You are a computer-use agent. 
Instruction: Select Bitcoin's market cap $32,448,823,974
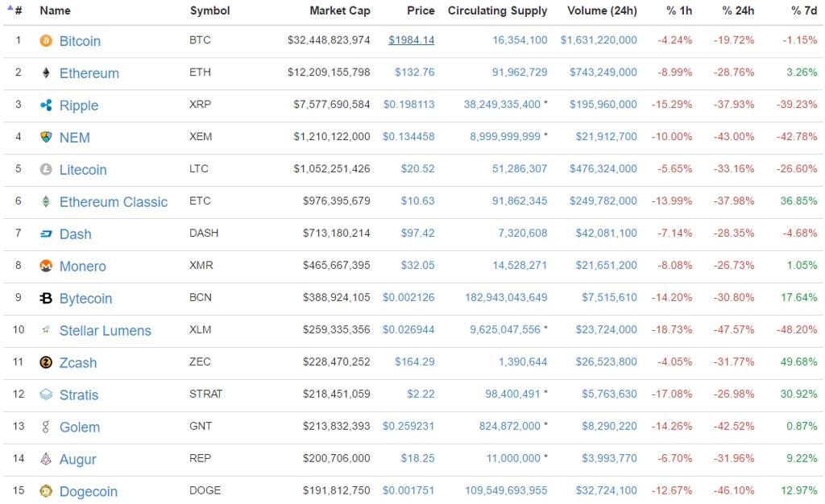(x=329, y=40)
